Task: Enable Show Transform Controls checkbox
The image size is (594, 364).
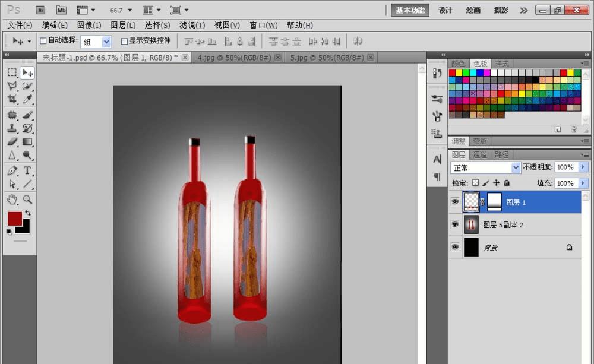Action: [x=124, y=41]
